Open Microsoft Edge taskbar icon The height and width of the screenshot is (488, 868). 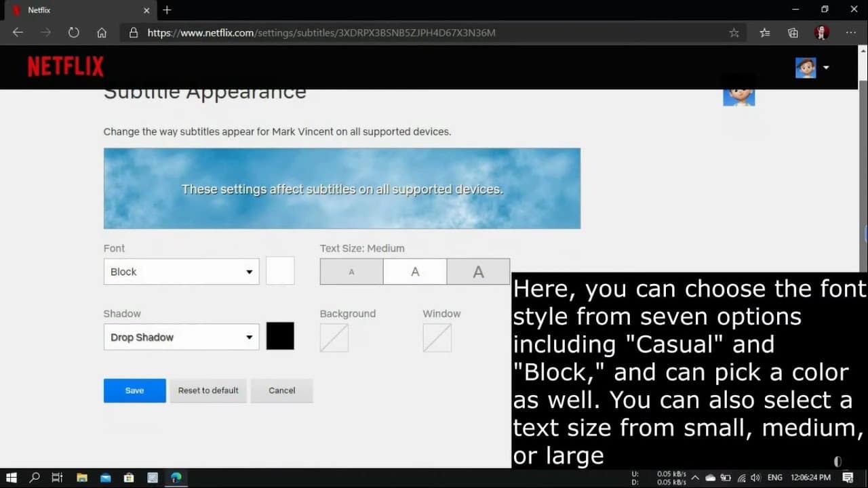click(x=176, y=478)
